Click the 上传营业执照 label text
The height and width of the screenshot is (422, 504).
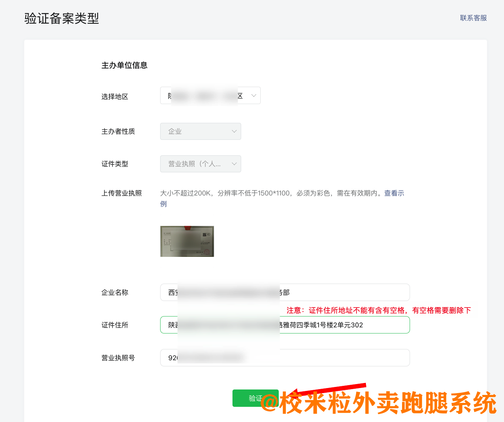click(121, 193)
